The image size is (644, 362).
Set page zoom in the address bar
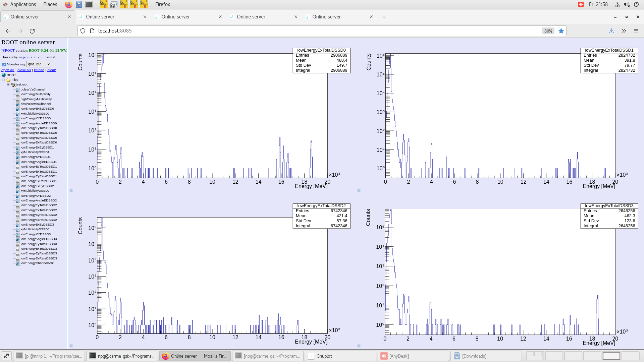tap(548, 31)
